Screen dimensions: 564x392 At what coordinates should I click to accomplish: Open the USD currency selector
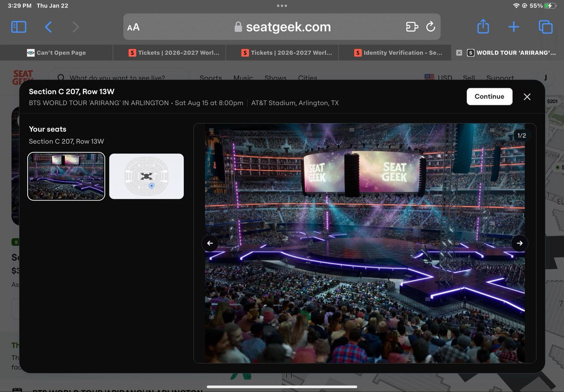(x=439, y=78)
